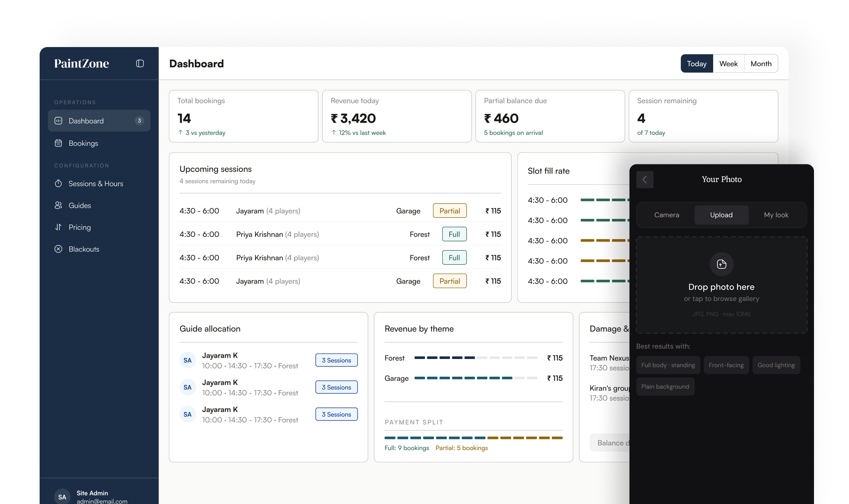Image resolution: width=849 pixels, height=504 pixels.
Task: Click the PaintZone logo
Action: coord(81,63)
